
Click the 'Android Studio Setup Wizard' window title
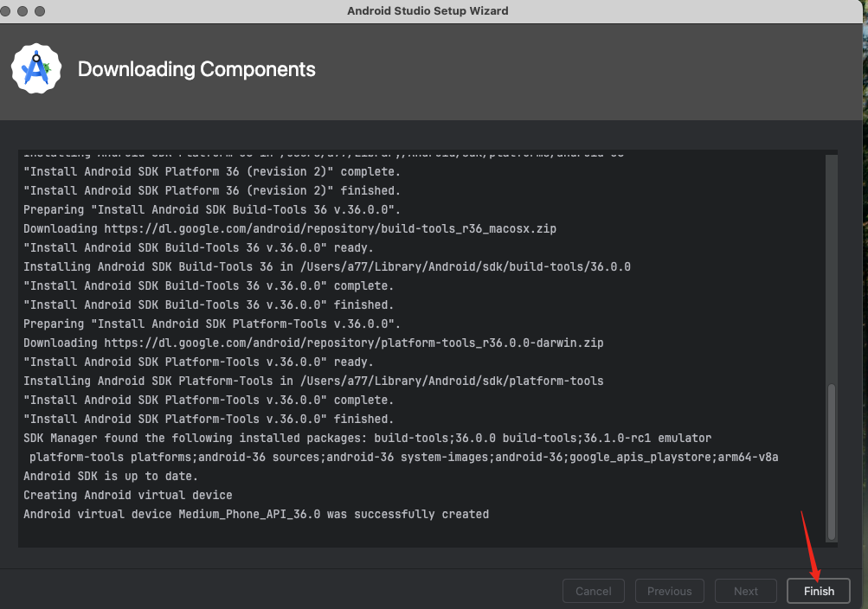coord(428,11)
